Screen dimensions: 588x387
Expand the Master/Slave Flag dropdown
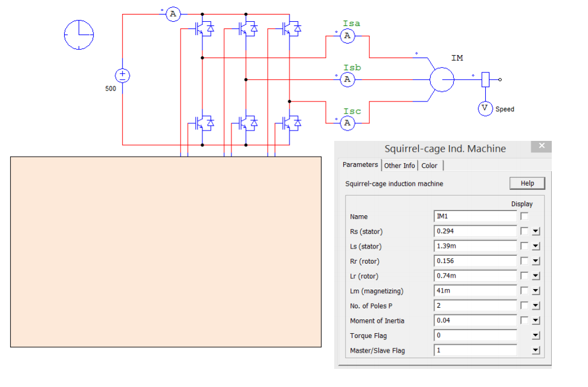pos(534,350)
